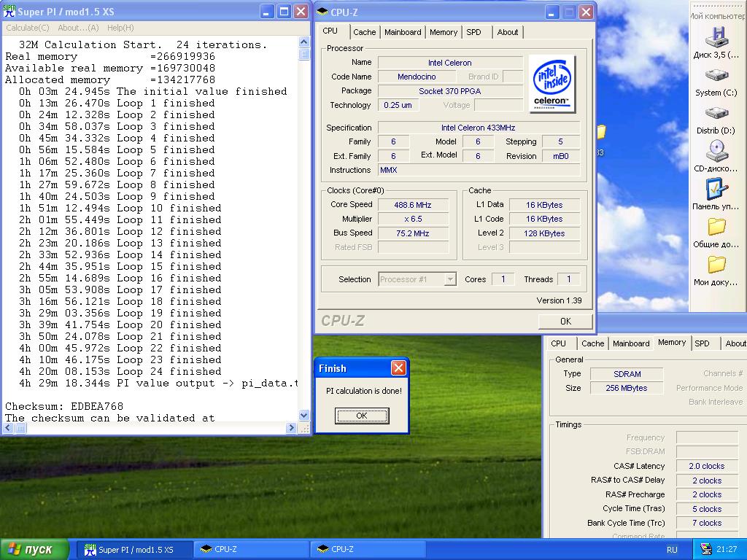Viewport: 747px width, 560px height.
Task: Click the Intel Celeron 433MHz specification field
Action: 478,128
